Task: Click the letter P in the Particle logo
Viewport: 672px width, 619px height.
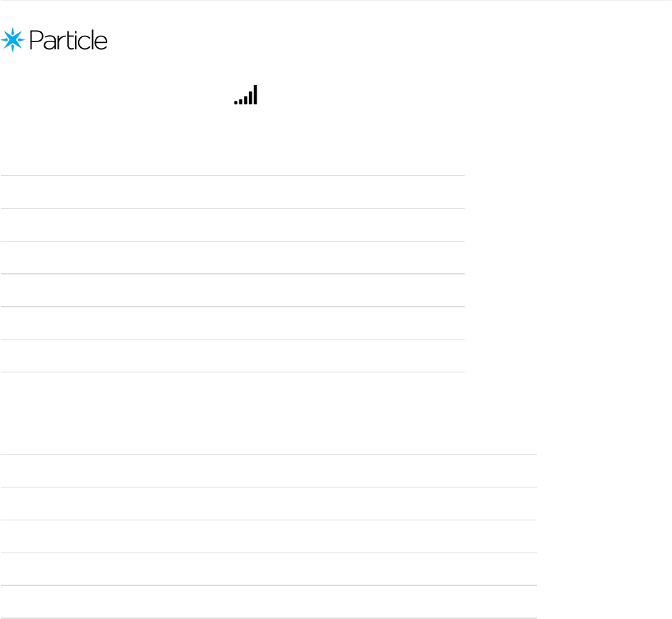Action: click(x=36, y=40)
